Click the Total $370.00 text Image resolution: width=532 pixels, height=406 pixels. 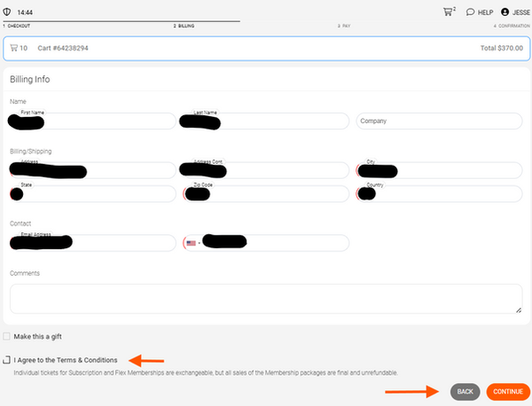(x=502, y=48)
